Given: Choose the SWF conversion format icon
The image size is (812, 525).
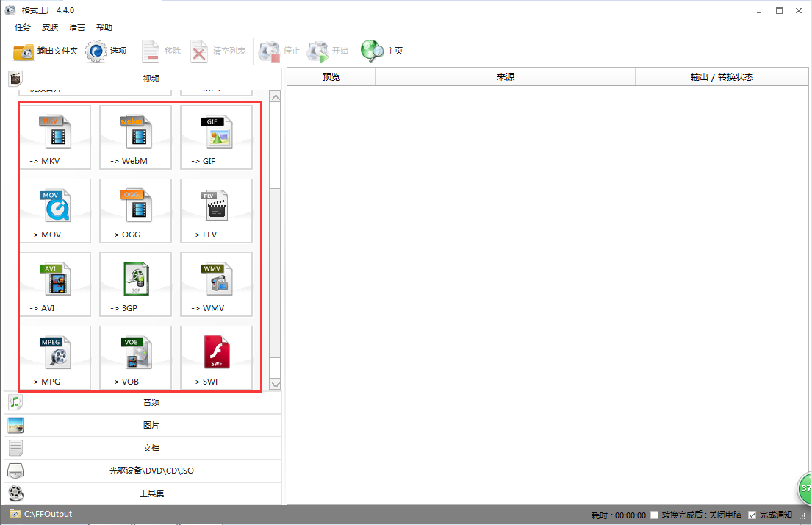Looking at the screenshot, I should click(x=216, y=358).
